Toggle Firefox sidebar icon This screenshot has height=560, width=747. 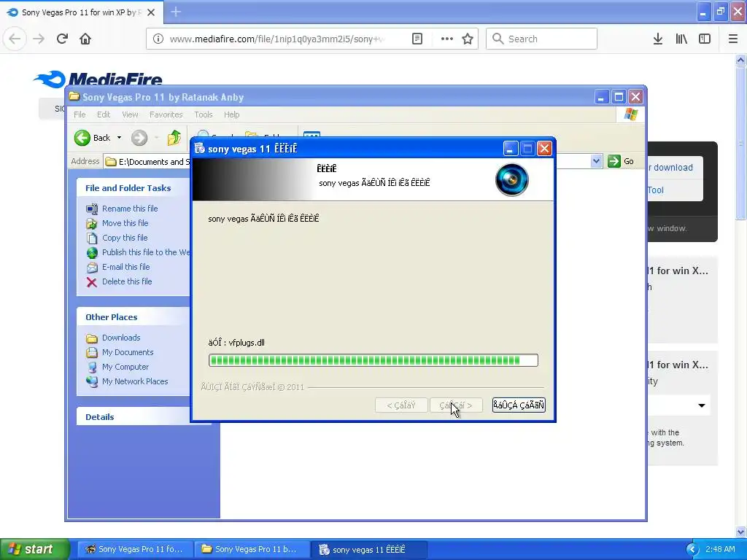pyautogui.click(x=705, y=39)
